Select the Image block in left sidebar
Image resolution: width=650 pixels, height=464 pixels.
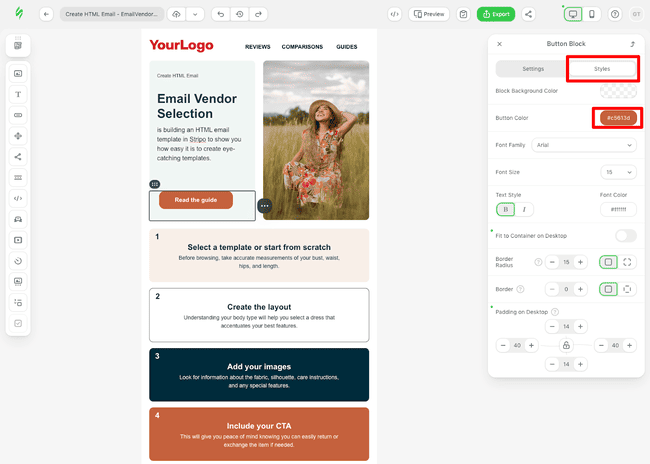pyautogui.click(x=18, y=73)
